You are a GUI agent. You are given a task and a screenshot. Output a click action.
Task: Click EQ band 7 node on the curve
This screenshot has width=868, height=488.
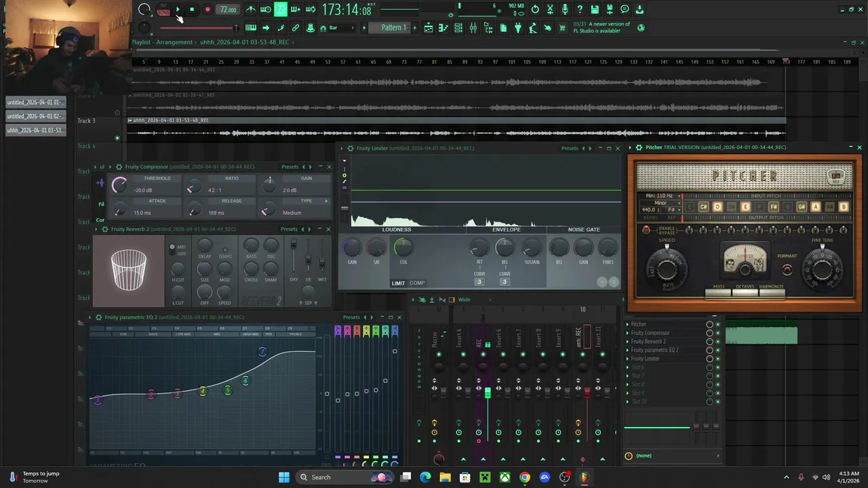262,351
